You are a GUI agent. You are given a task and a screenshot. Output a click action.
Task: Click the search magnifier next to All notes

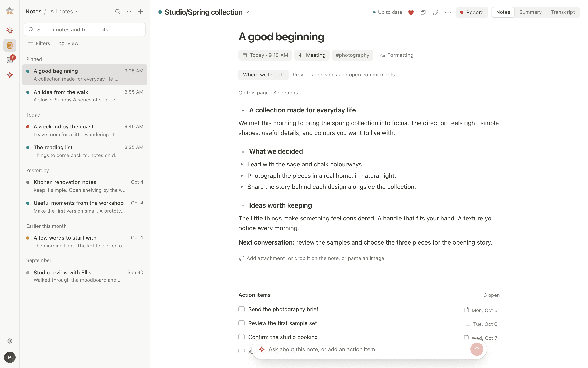coord(118,12)
